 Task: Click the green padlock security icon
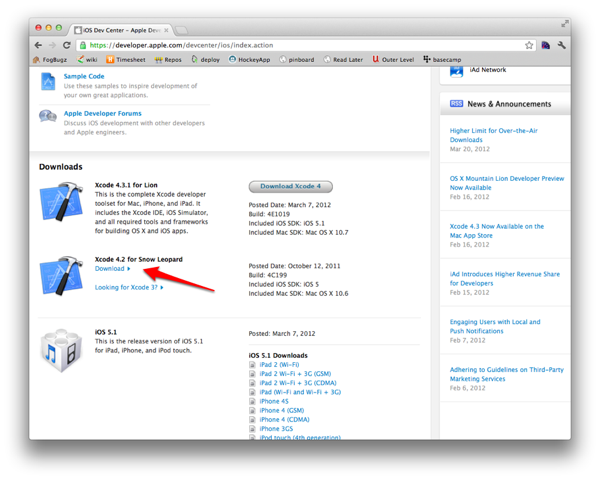pos(83,45)
